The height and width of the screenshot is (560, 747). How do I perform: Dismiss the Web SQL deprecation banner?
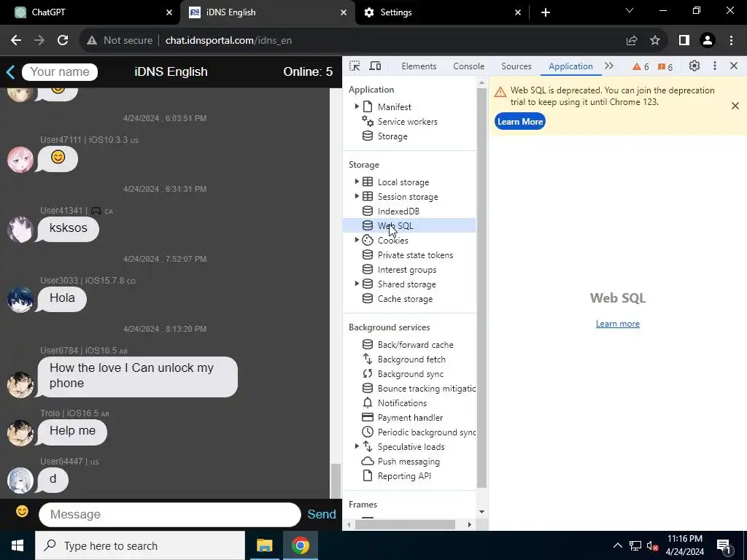[x=735, y=106]
